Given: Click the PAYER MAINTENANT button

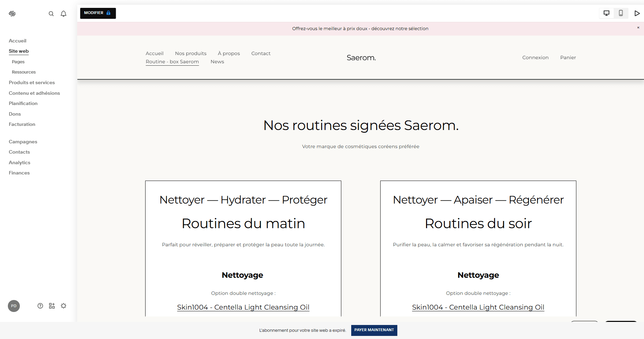Looking at the screenshot, I should click(374, 330).
